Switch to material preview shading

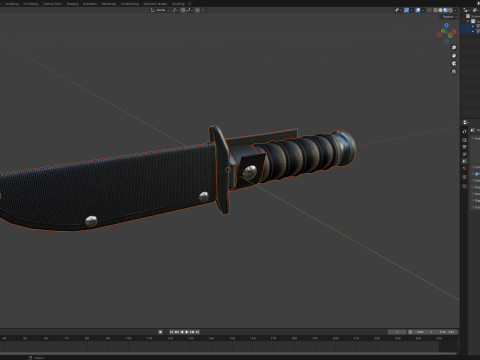click(x=445, y=10)
